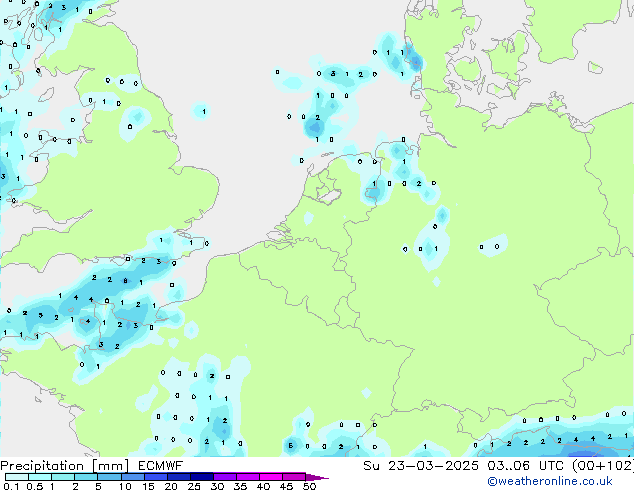This screenshot has height=490, width=634.
Task: Select the 40–45 mm magenta legend swatch
Action: click(x=271, y=477)
